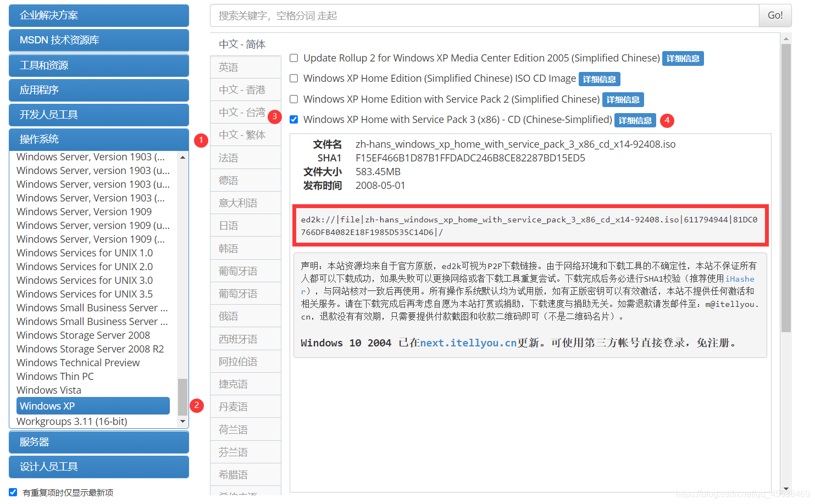Select Windows Services for UNIX 3.0
Viewport: 815px width, 504px height.
pos(85,281)
